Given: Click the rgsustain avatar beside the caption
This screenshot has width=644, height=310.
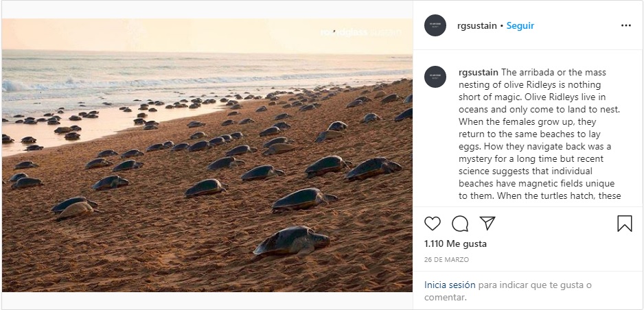Looking at the screenshot, I should click(435, 77).
